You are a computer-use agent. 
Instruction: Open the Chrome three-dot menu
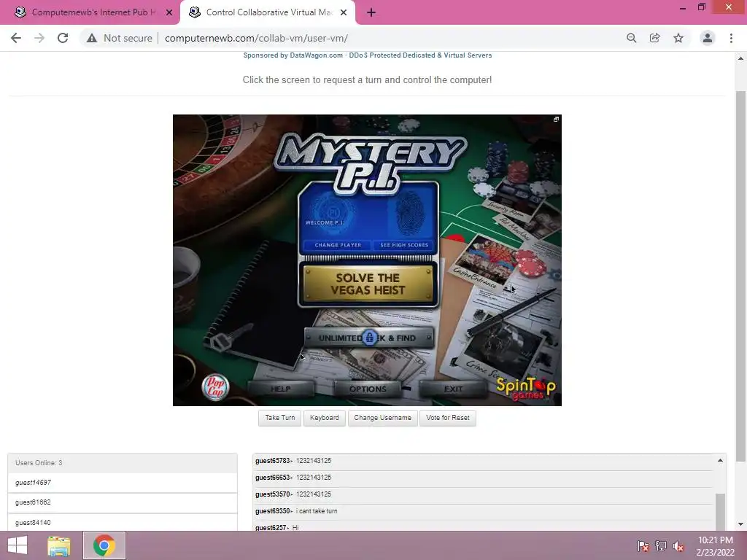pyautogui.click(x=731, y=38)
